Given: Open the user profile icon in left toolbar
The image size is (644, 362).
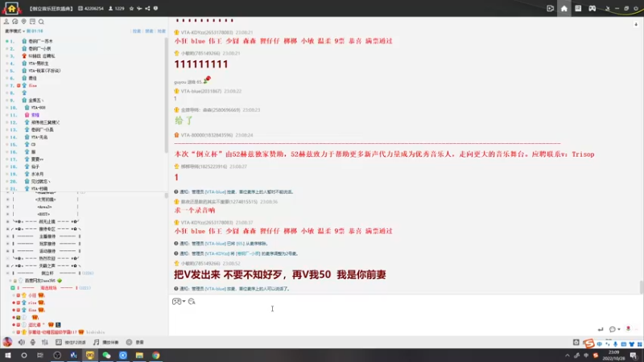Looking at the screenshot, I should (x=6, y=22).
